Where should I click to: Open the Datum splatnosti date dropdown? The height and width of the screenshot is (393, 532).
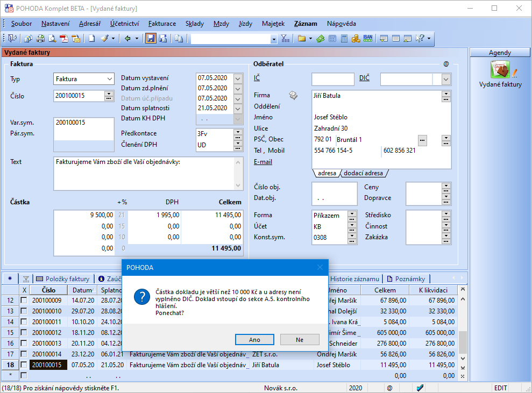[238, 109]
